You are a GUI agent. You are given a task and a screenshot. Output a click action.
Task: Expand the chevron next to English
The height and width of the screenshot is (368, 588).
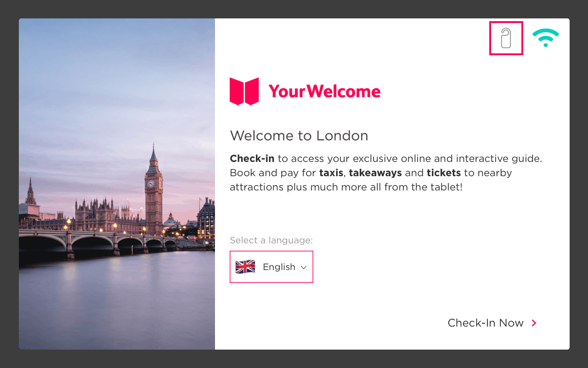click(303, 267)
